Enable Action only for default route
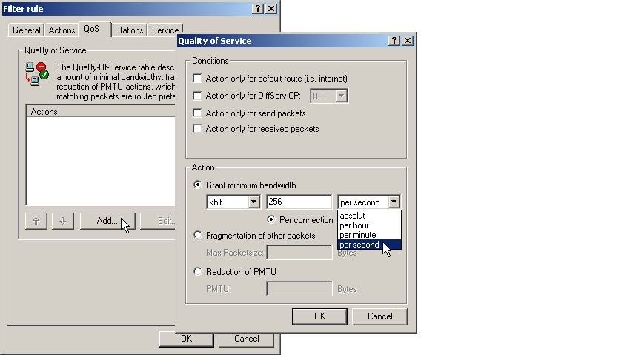This screenshot has height=355, width=644. point(198,78)
